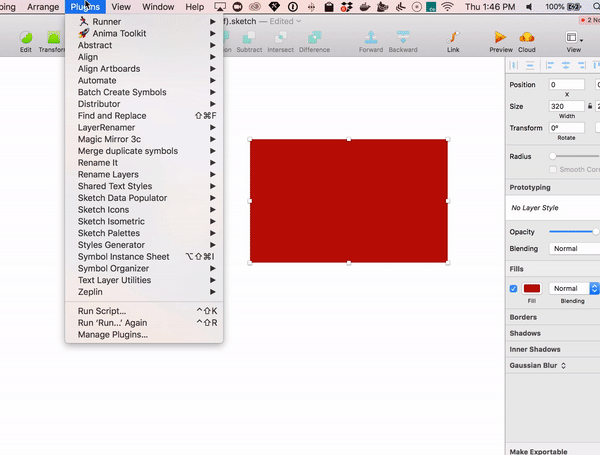Open the Arrange menu
Screen dimensions: 600x455
43,7
